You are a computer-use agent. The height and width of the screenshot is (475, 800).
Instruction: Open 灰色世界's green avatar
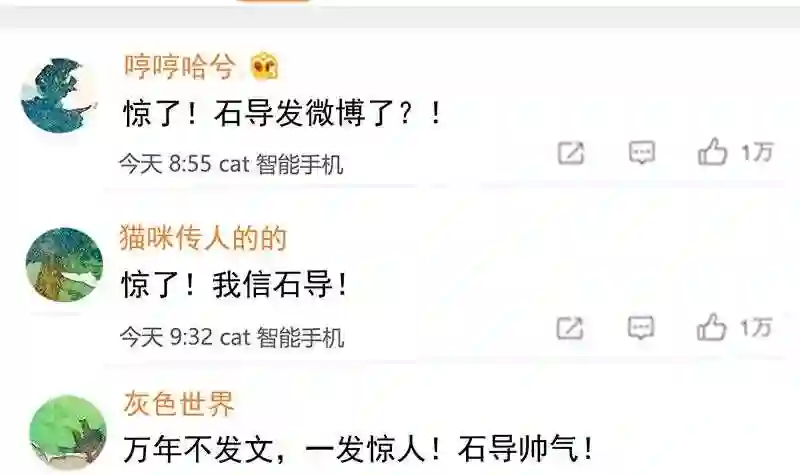coord(68,433)
